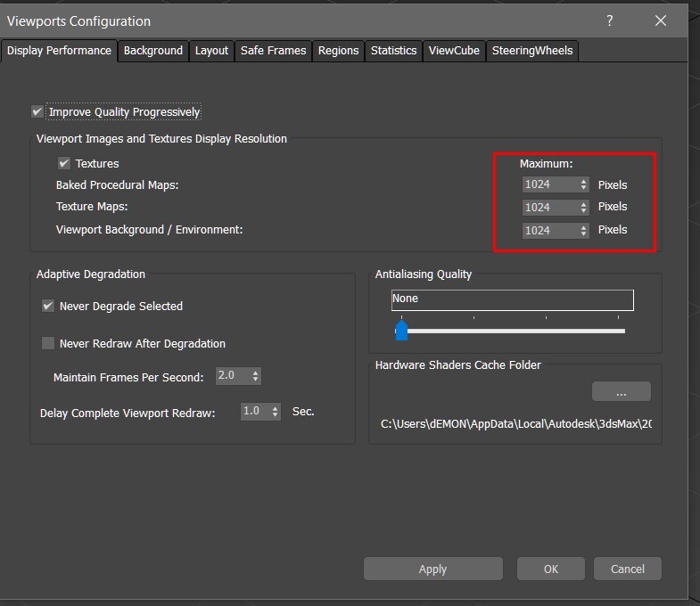
Task: Click Viewport Images and Textures Display Resolution title
Action: coord(161,139)
